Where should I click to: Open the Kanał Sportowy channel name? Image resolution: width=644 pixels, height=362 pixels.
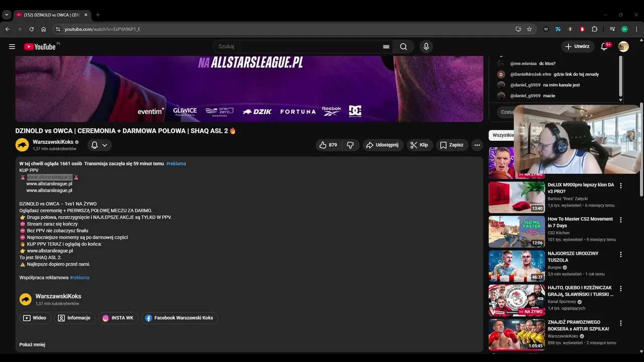tap(562, 302)
